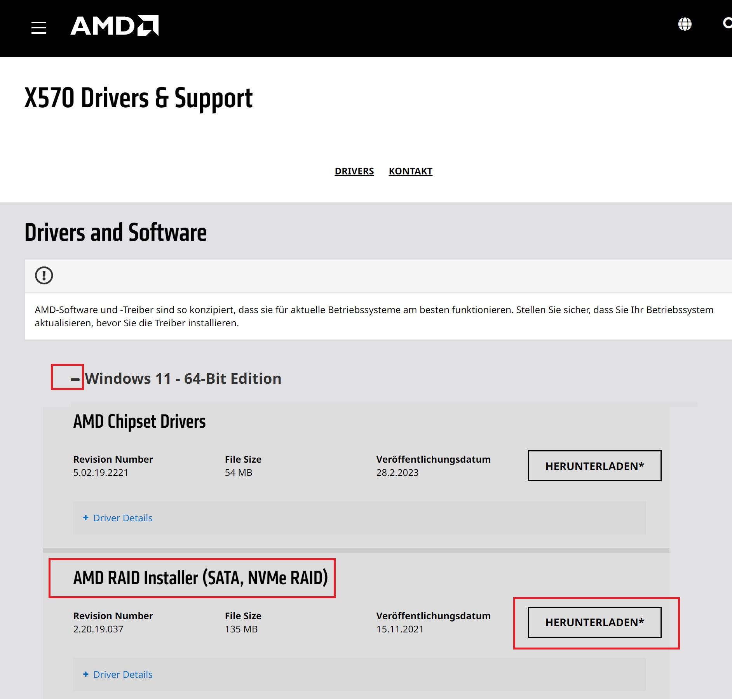Click the 54 MB file size value
732x700 pixels.
[239, 472]
